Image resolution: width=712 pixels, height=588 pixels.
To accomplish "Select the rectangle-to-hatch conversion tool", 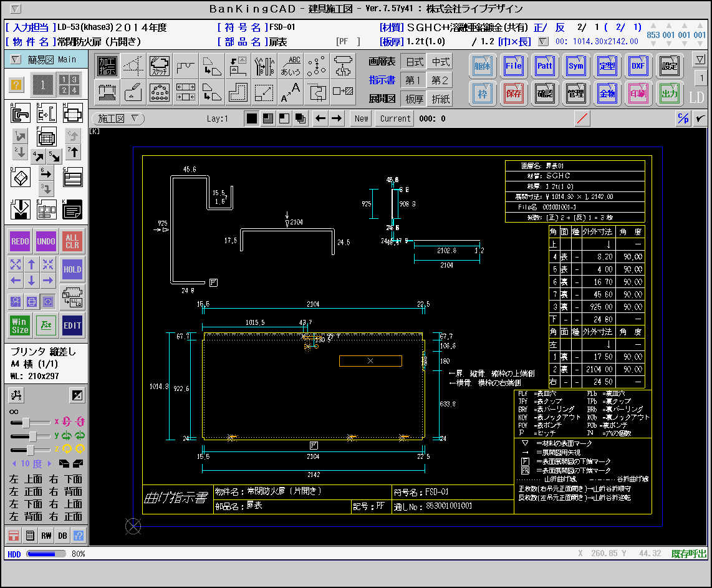I will click(x=343, y=92).
